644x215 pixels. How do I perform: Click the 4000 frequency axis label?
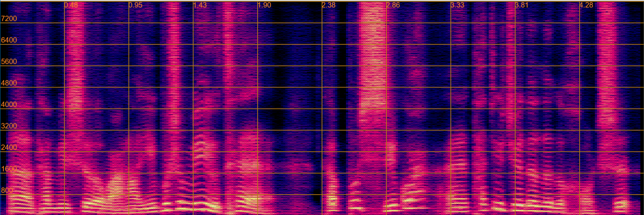[x=9, y=104]
